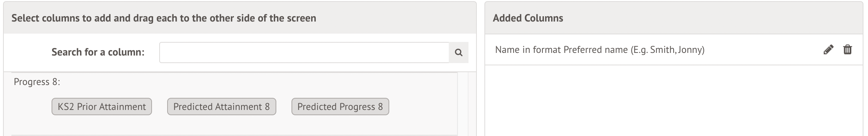Pick KS2 Prior Attainment under Progress 8
Viewport: 868px width, 136px height.
click(x=102, y=107)
